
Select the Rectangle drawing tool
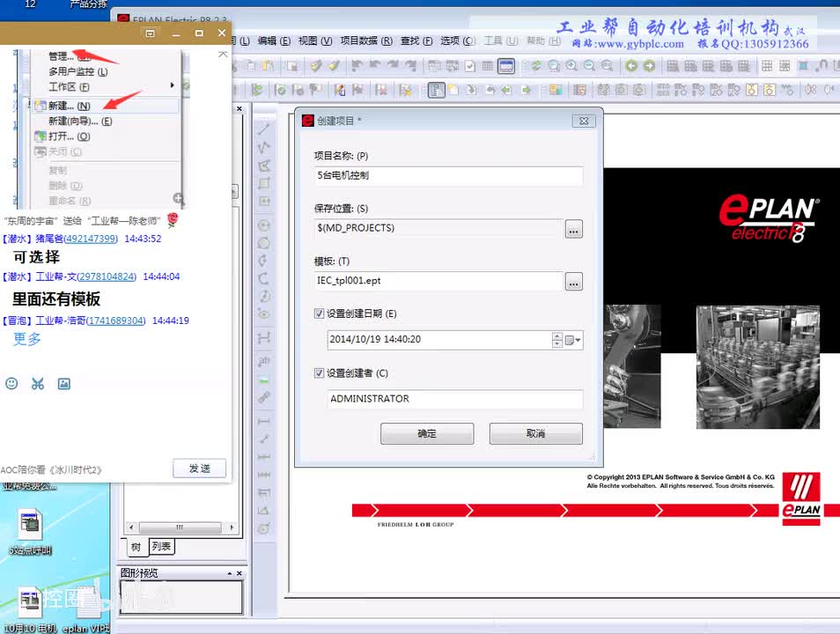tap(264, 183)
